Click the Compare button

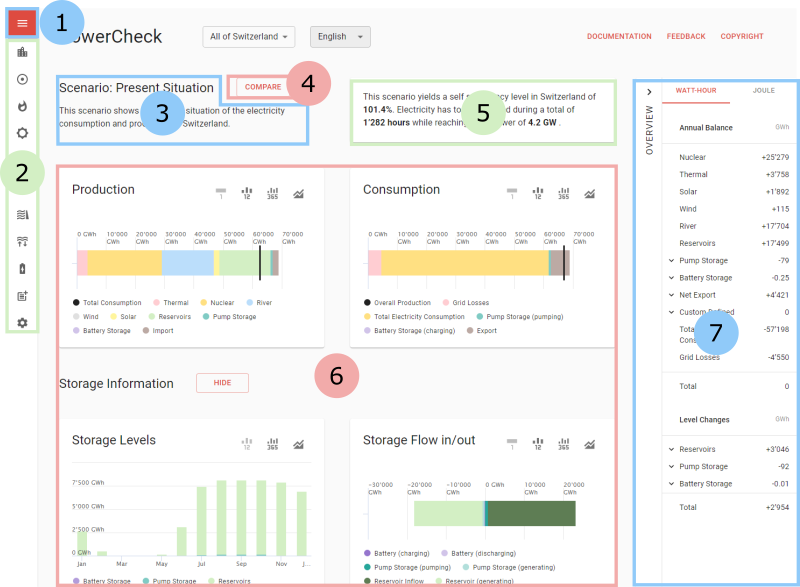(262, 87)
